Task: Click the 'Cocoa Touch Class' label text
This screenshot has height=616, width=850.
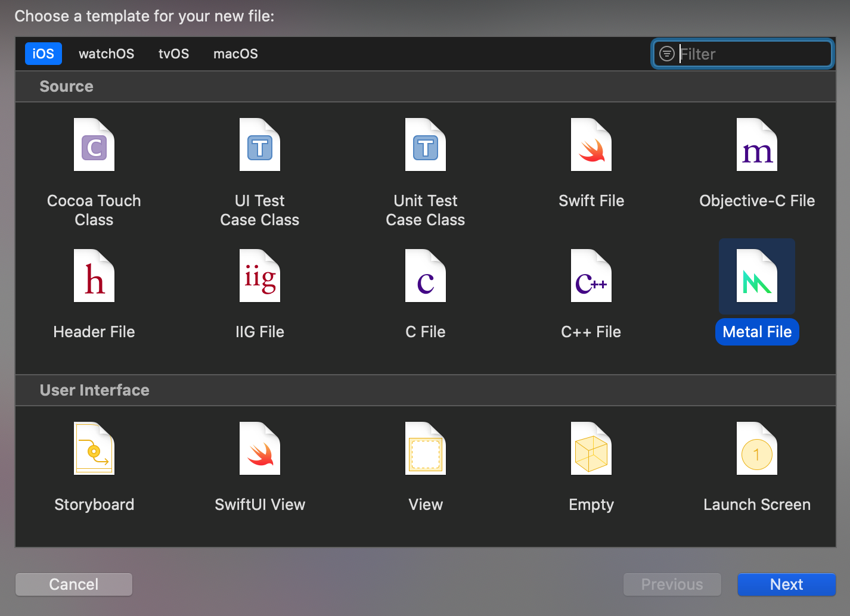Action: point(94,210)
